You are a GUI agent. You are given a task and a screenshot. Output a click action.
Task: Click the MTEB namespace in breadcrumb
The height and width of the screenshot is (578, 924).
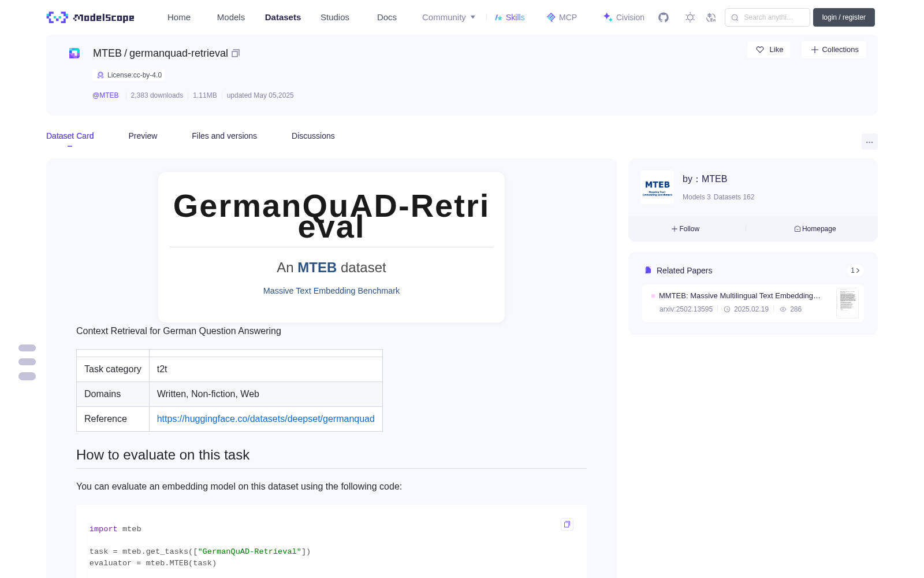(x=107, y=53)
